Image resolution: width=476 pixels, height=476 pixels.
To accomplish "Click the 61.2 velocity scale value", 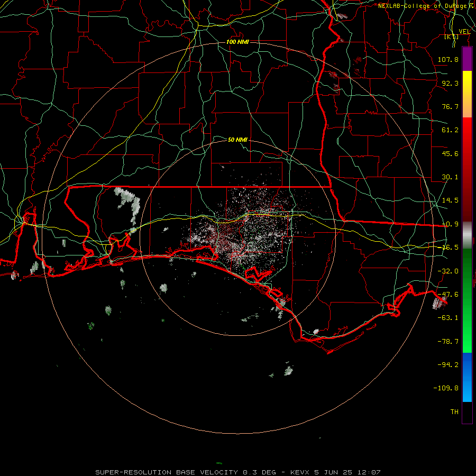I will pos(450,130).
